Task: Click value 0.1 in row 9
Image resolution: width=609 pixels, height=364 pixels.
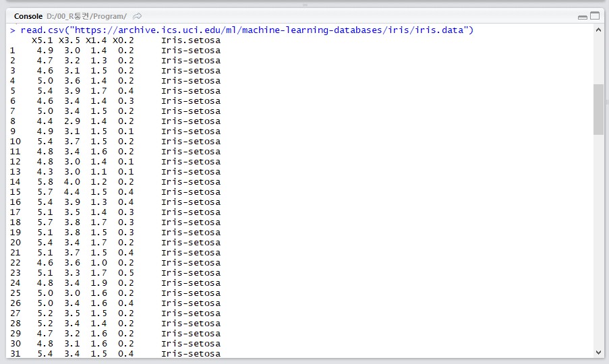Action: [x=126, y=131]
